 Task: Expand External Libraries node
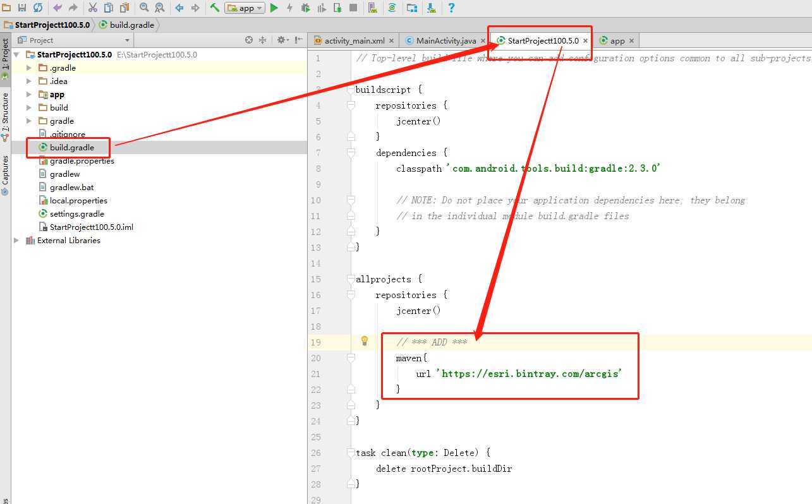[x=16, y=240]
